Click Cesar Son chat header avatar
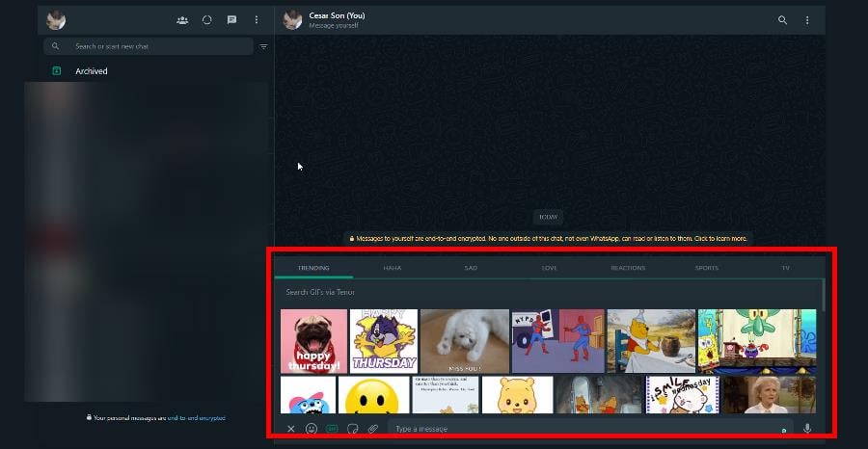The height and width of the screenshot is (449, 868). point(292,20)
